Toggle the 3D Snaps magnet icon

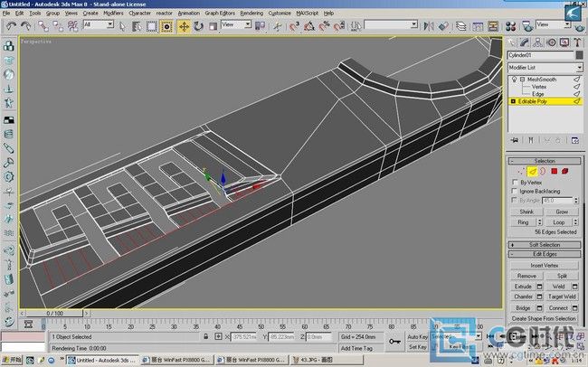coord(295,26)
